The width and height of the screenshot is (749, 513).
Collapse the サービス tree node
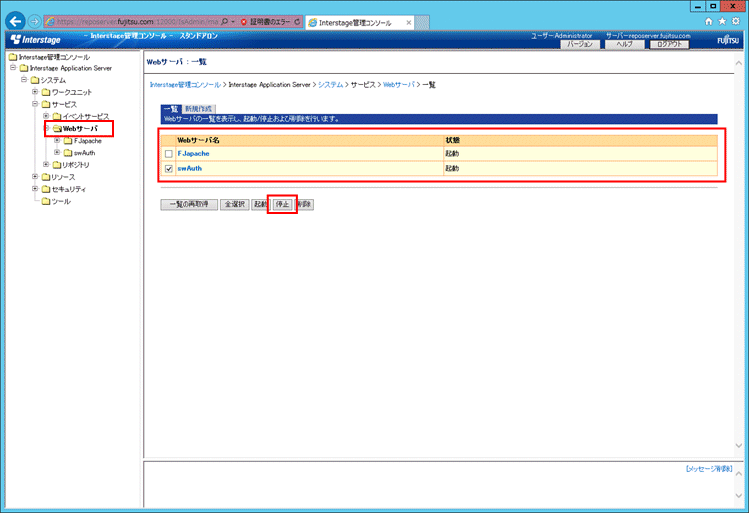point(35,104)
